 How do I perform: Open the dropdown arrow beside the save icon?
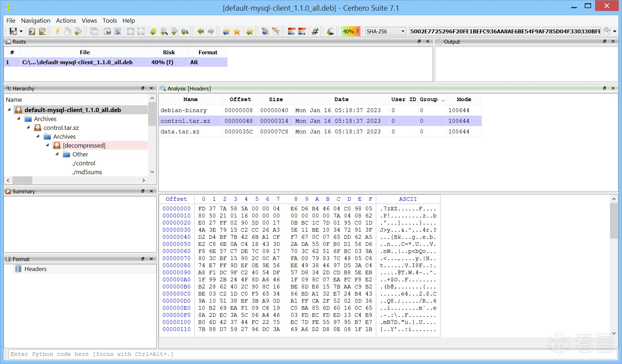point(21,31)
